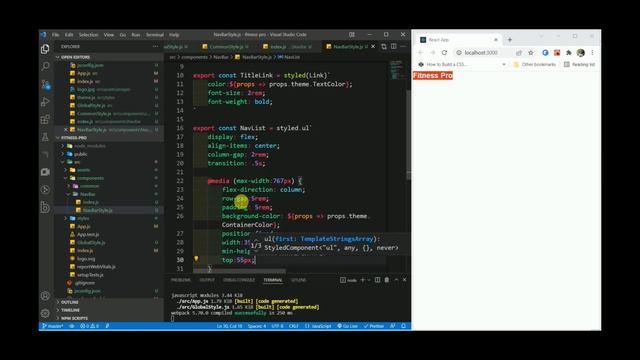This screenshot has width=640, height=360.
Task: Reload the localhost page in Chrome
Action: click(444, 53)
